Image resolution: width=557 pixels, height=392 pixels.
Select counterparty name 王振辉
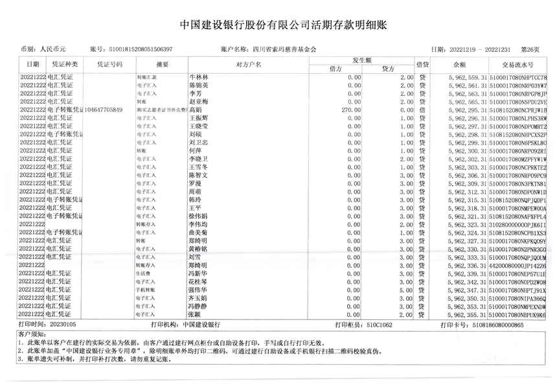(x=199, y=118)
